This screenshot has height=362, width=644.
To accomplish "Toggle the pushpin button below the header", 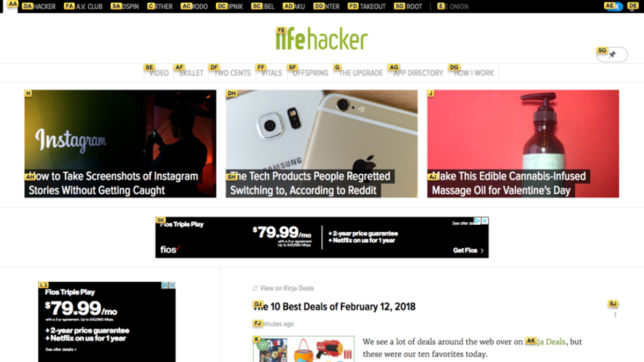I will (x=612, y=55).
